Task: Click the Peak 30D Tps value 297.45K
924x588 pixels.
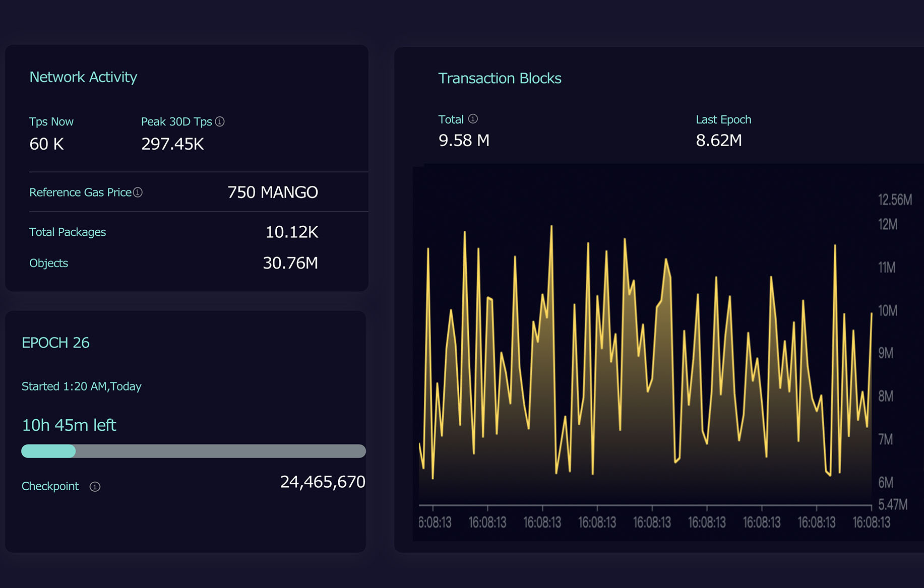Action: (x=172, y=144)
